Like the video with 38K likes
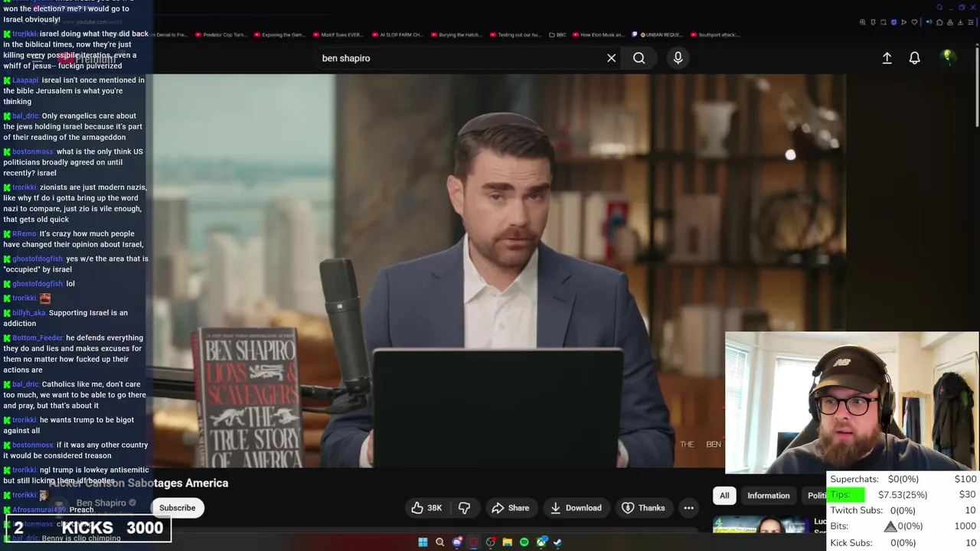The image size is (980, 551). tap(426, 507)
